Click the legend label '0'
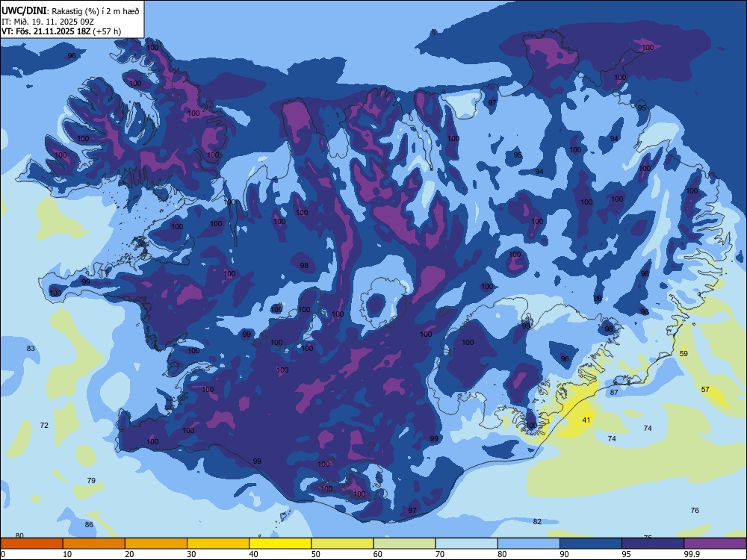 pyautogui.click(x=3, y=554)
